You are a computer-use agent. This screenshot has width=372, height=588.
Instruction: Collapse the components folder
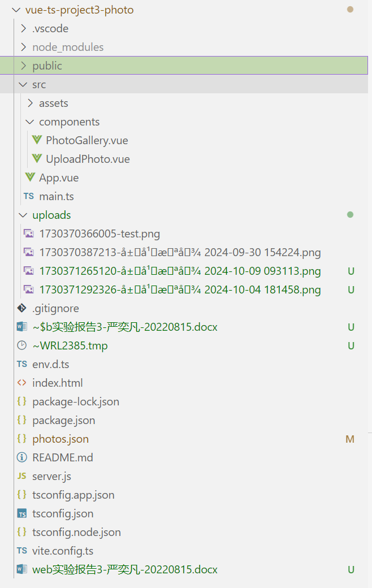[29, 122]
